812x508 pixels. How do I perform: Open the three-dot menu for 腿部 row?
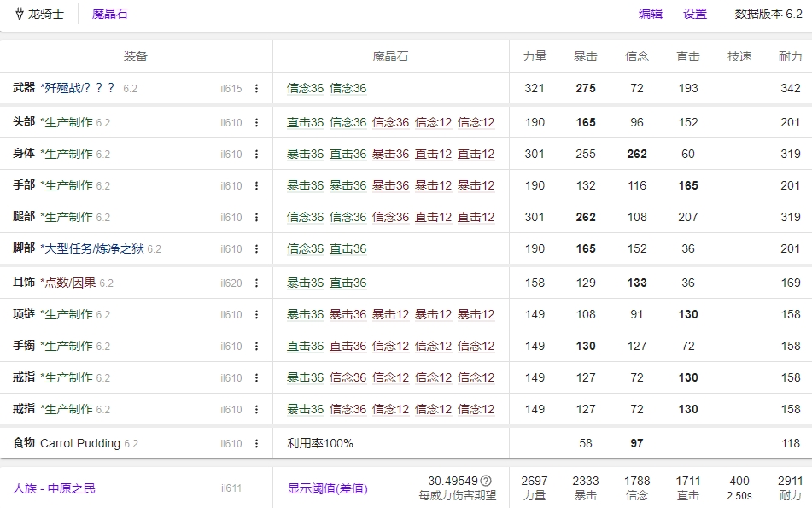pyautogui.click(x=256, y=218)
